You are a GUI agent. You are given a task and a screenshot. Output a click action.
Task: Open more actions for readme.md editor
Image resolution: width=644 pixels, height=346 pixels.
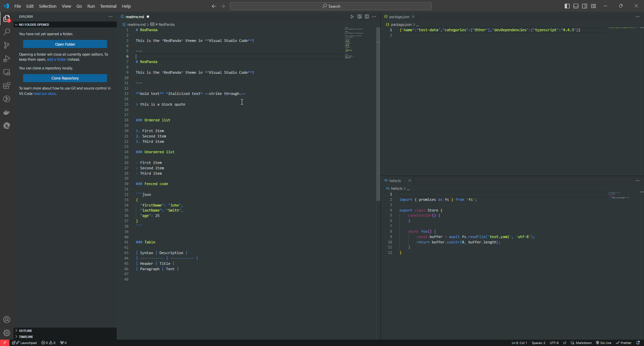(374, 16)
